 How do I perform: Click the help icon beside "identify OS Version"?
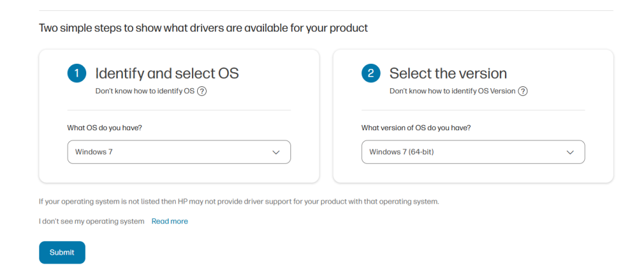point(523,91)
